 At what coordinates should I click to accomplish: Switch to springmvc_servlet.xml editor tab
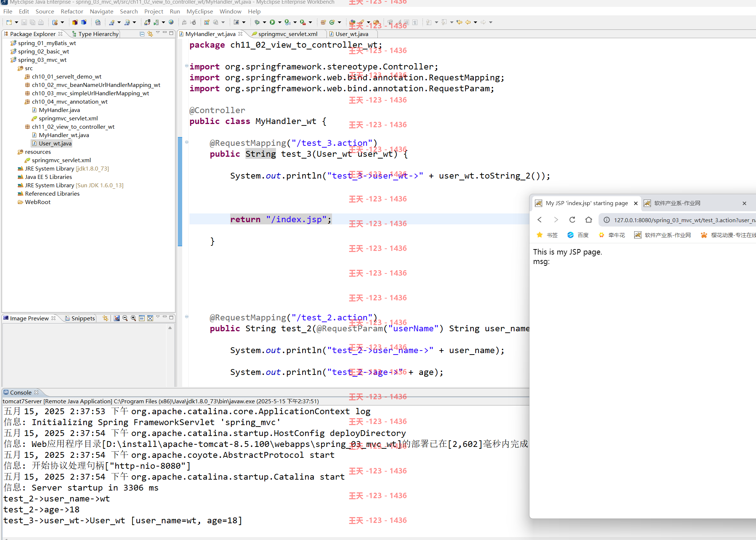coord(288,34)
